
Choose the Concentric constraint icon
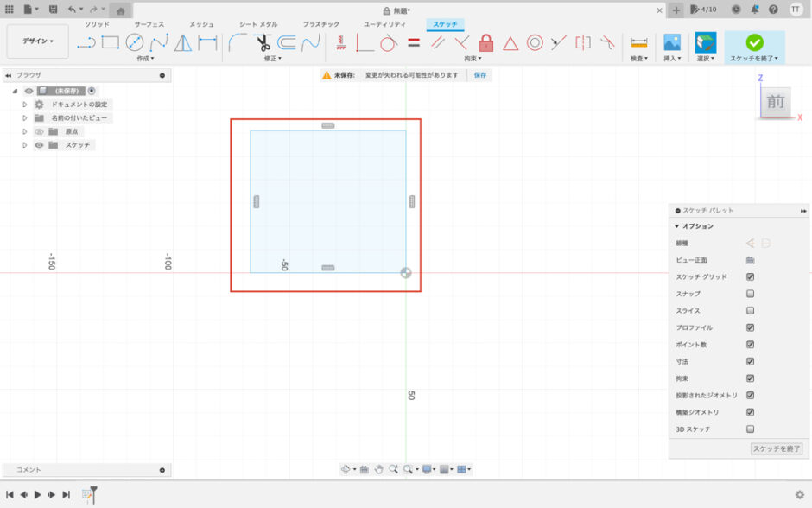coord(535,42)
